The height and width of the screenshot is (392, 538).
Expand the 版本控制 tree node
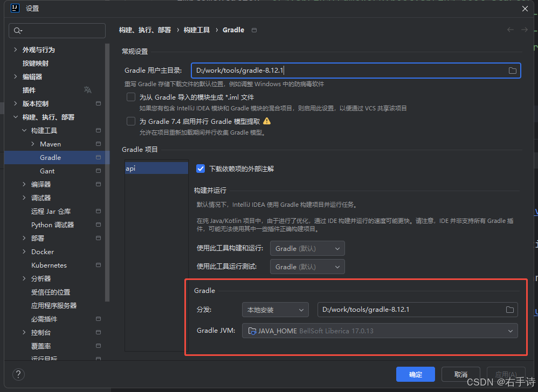pos(16,103)
